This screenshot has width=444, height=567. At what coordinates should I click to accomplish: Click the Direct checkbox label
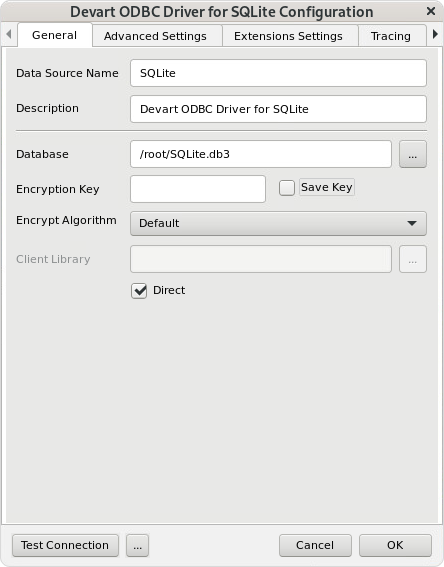[x=169, y=290]
